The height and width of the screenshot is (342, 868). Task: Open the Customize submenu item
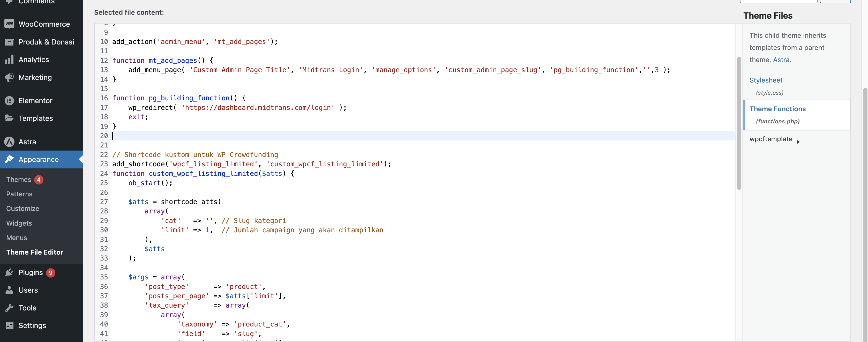[x=23, y=209]
